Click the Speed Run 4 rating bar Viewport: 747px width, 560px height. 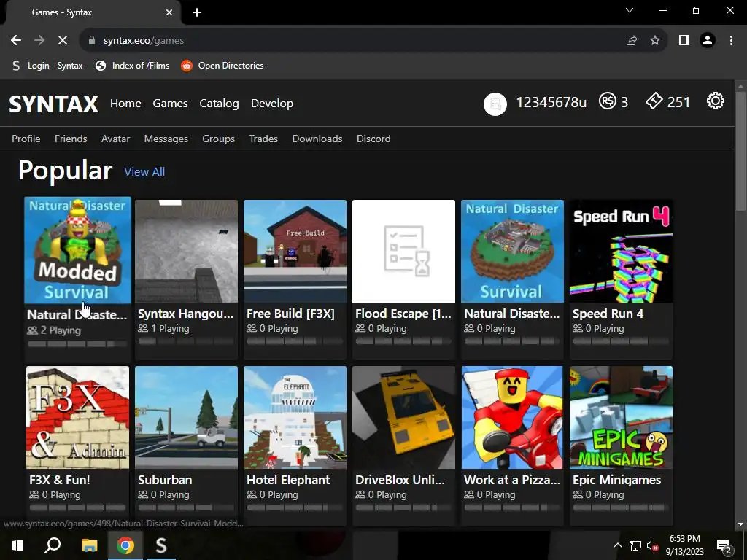point(621,341)
